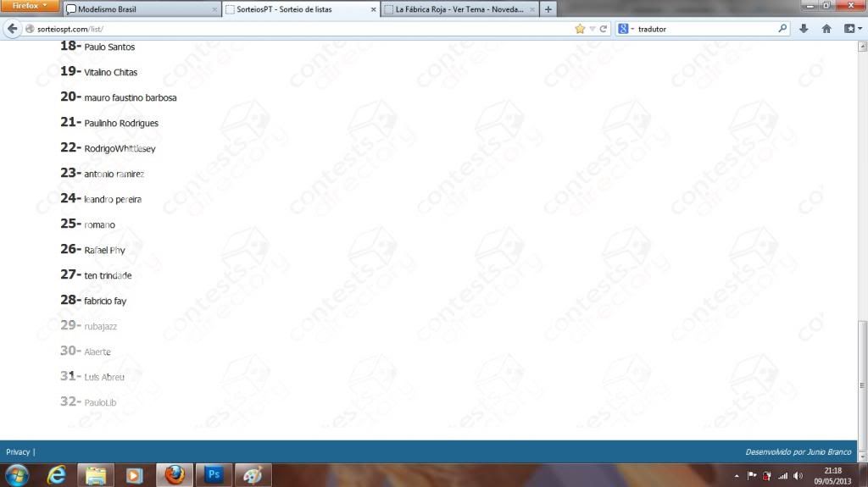
Task: Open the URL history dropdown arrow
Action: point(593,29)
